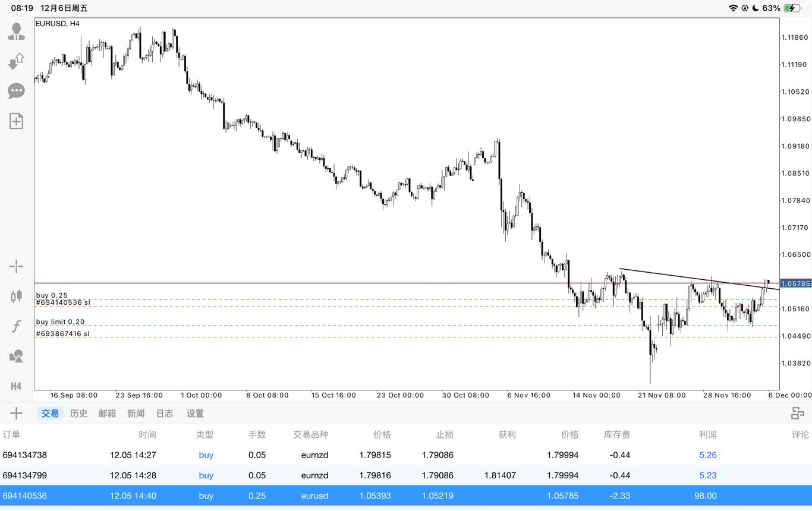This screenshot has width=812, height=511.
Task: Click the EURUSD, H4 chart title
Action: click(58, 23)
